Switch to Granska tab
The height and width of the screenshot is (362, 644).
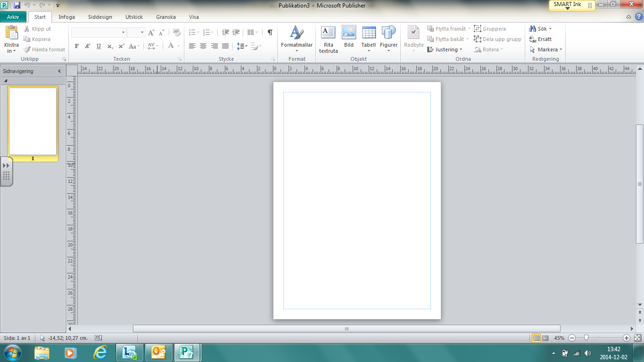tap(166, 17)
